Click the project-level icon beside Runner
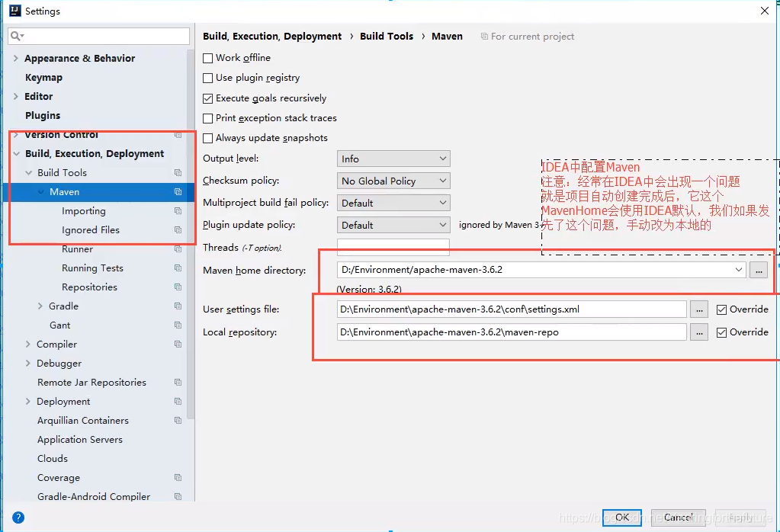 point(178,248)
